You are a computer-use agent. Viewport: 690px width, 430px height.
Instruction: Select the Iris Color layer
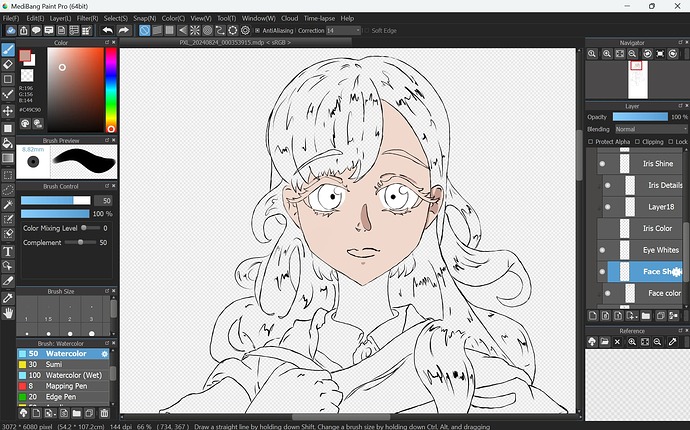coord(641,228)
